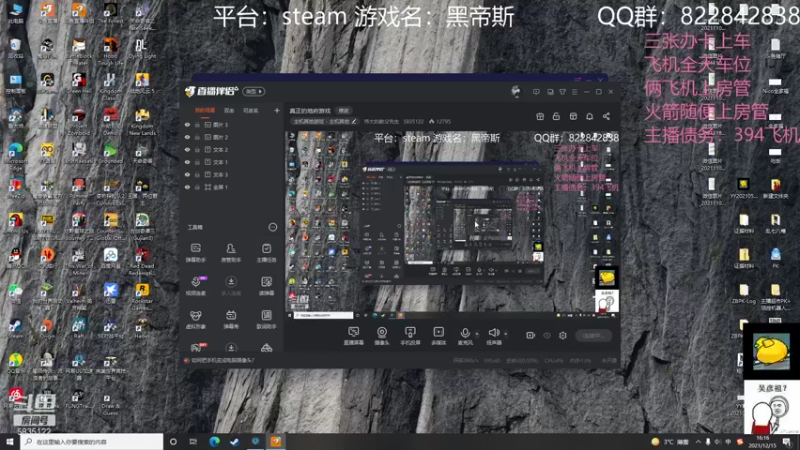Viewport: 800px width, 450px height.
Task: Open the 虚拟形象 avatar tool
Action: [x=195, y=319]
